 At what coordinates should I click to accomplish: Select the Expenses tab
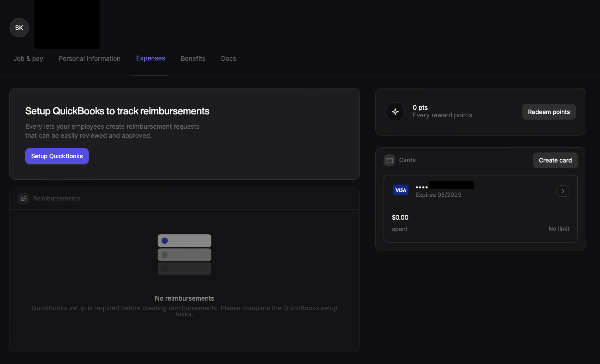(x=150, y=58)
